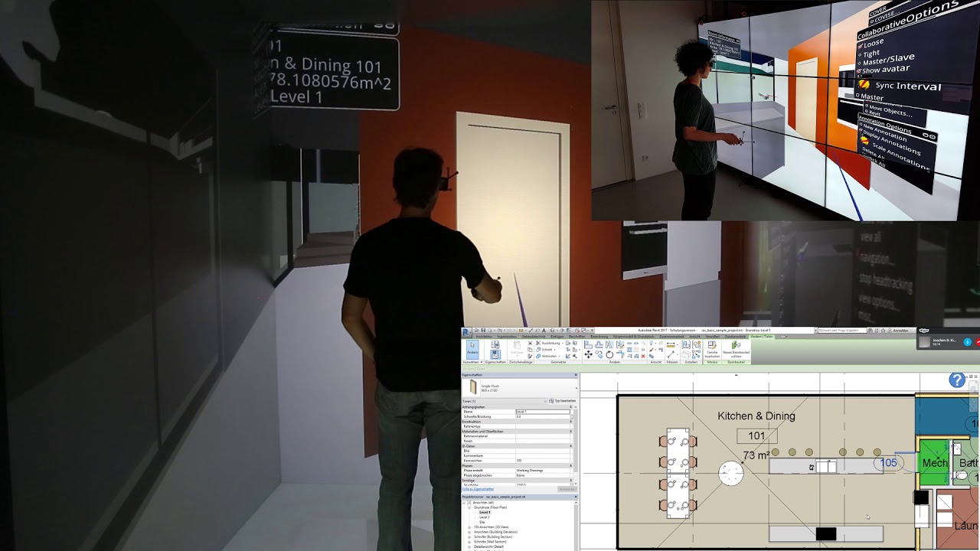Screen dimensions: 980x551
Task: Open the Einfügen ribbon tab
Action: pos(557,337)
